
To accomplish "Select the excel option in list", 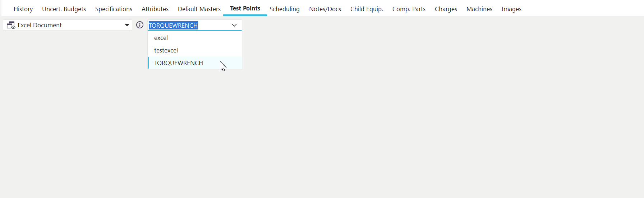I will [x=161, y=38].
